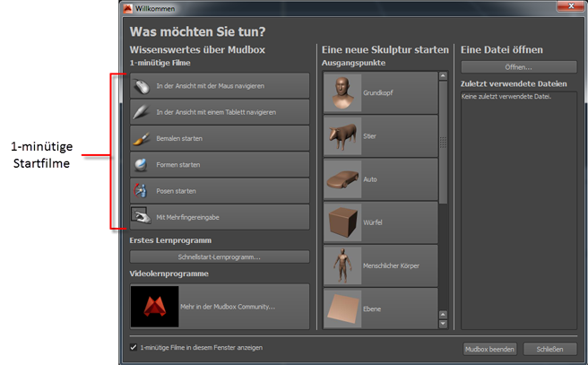Play In der Ansicht mit einem Tablett navigieren film
The image size is (588, 365).
220,112
